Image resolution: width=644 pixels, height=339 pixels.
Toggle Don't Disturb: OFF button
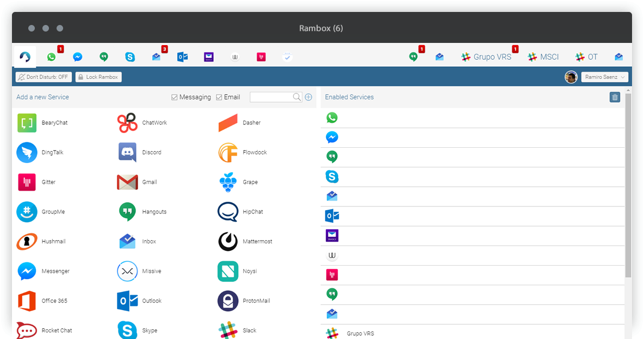point(44,77)
